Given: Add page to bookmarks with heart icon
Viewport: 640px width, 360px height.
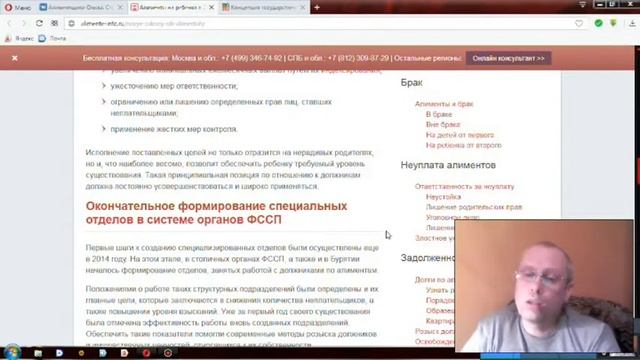Looking at the screenshot, I should (579, 24).
